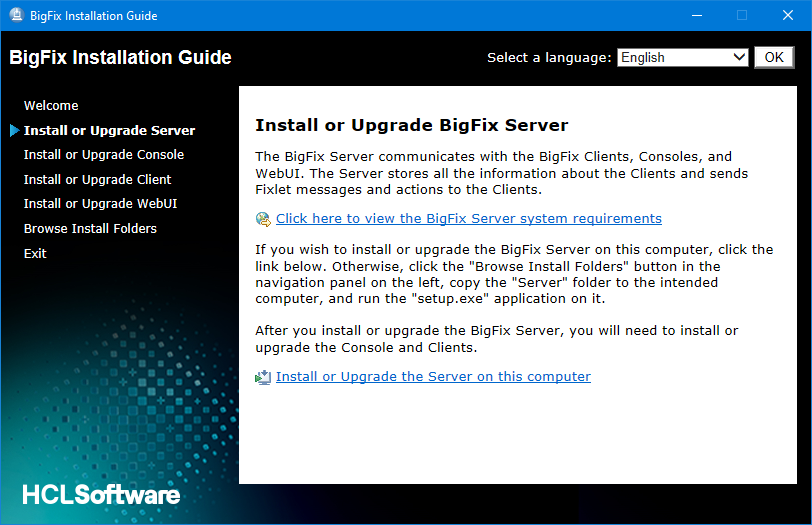Click the "Install or Upgrade BigFix Server" heading
This screenshot has height=525, width=812.
[x=411, y=125]
